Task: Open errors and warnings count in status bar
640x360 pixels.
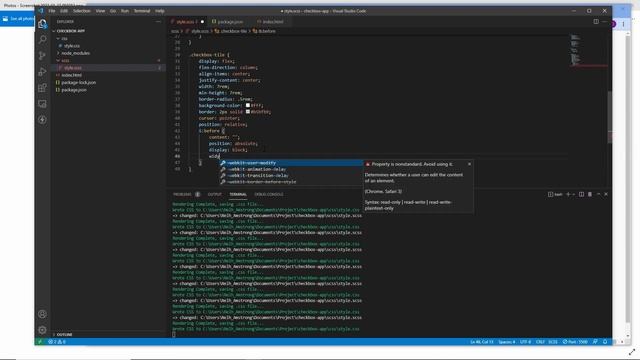Action: click(57, 342)
